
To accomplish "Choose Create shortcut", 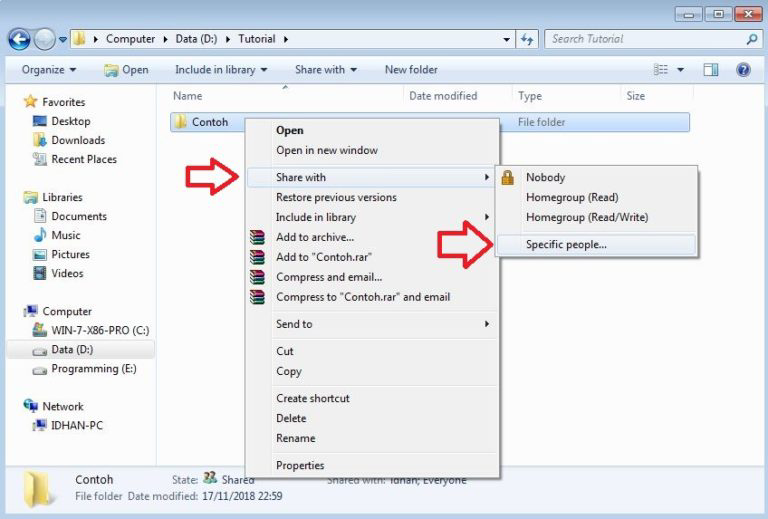I will pos(372,399).
